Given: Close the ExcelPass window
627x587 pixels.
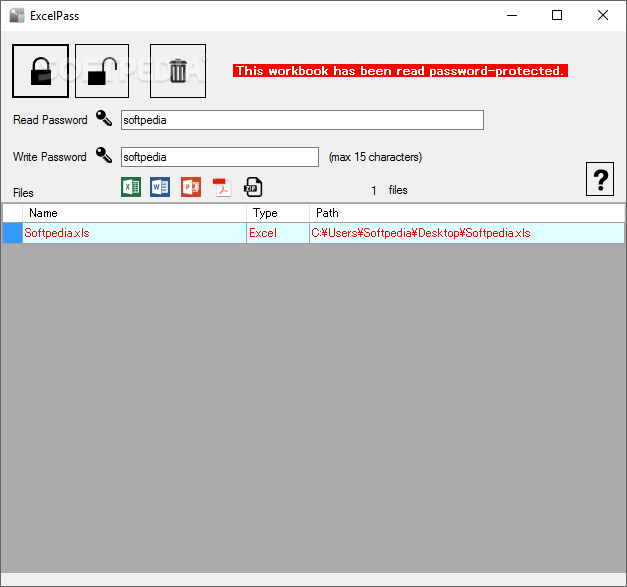Looking at the screenshot, I should tap(603, 16).
